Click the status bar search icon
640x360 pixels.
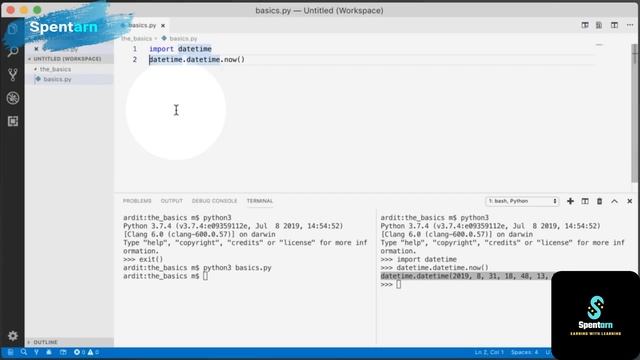pyautogui.click(x=24, y=352)
